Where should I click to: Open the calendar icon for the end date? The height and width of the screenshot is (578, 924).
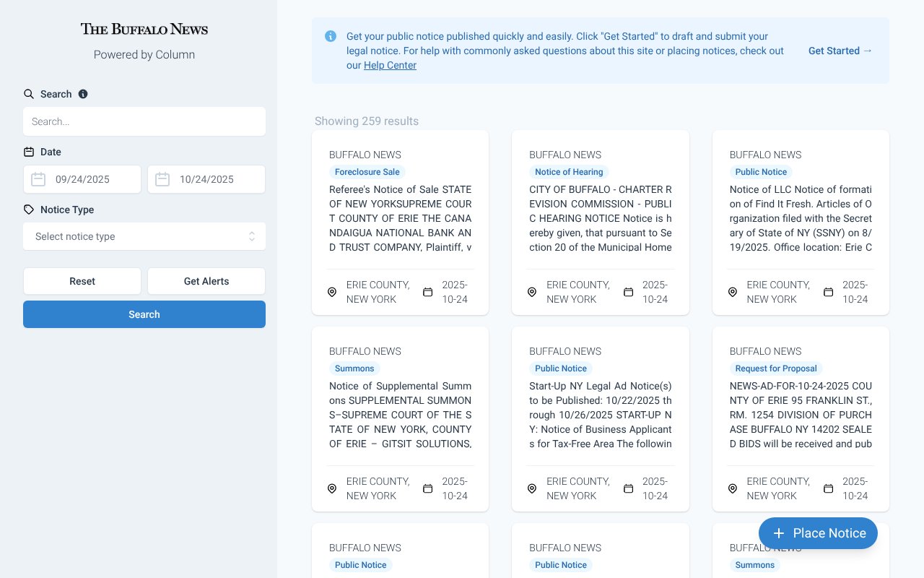click(x=162, y=179)
